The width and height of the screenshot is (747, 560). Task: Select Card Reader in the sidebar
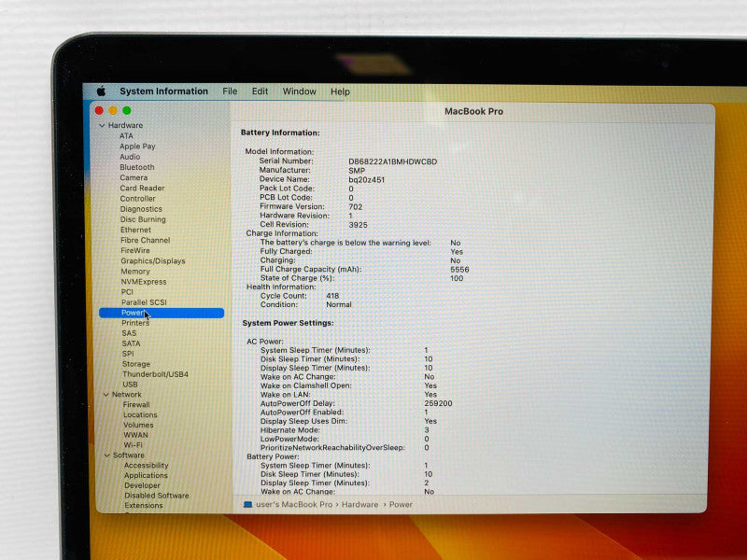click(143, 189)
